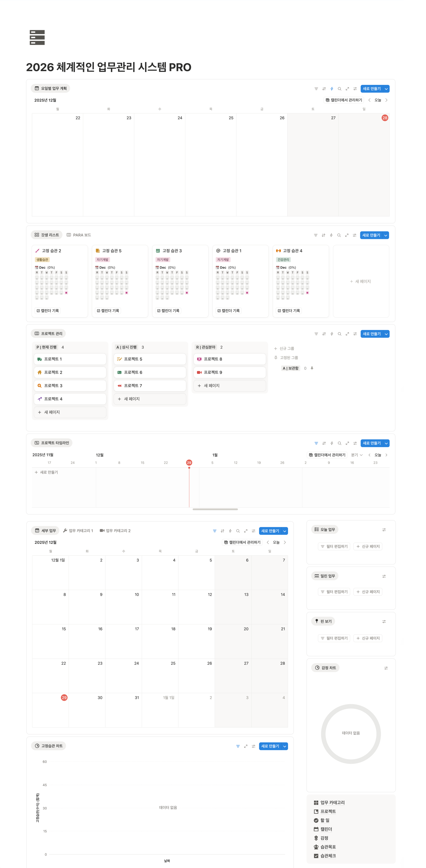Click the filter icon in 요일별 업무 계획 toolbar
This screenshot has height=868, width=426.
coord(316,89)
